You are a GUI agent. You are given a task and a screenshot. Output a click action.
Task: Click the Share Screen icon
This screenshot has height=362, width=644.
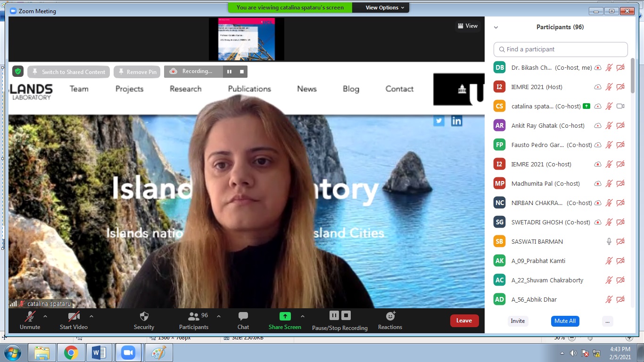285,316
